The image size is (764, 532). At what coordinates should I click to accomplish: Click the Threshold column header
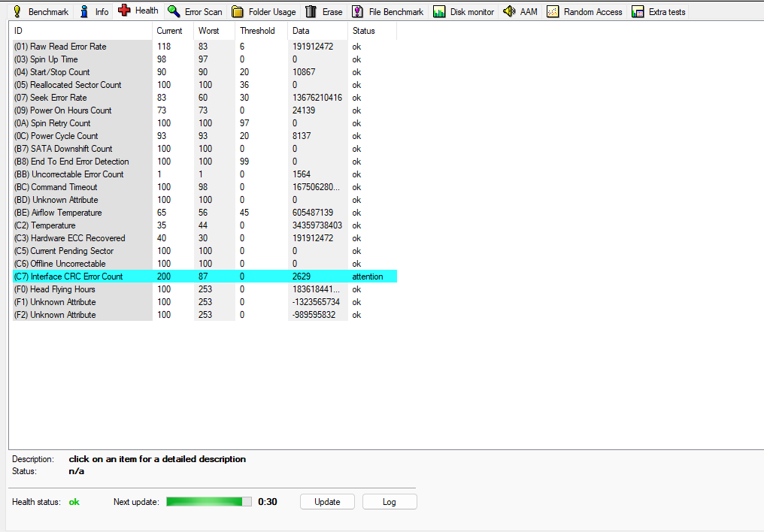[261, 31]
